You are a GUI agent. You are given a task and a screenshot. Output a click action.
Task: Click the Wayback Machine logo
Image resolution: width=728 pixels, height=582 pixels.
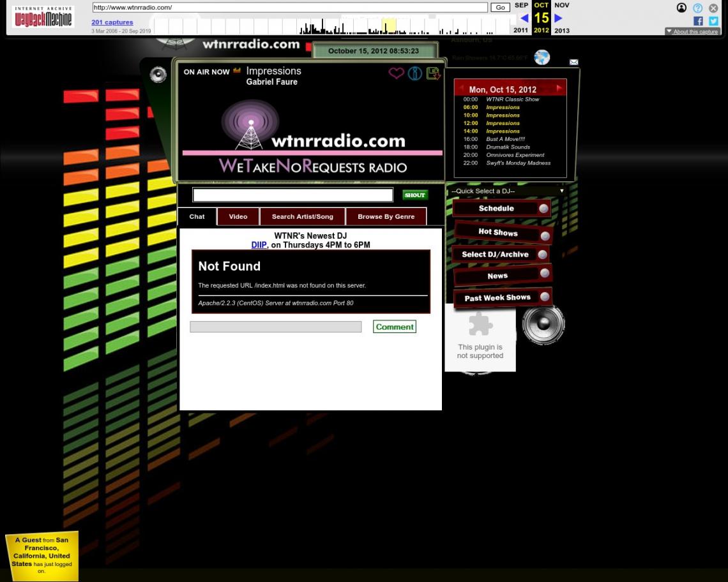[x=43, y=17]
